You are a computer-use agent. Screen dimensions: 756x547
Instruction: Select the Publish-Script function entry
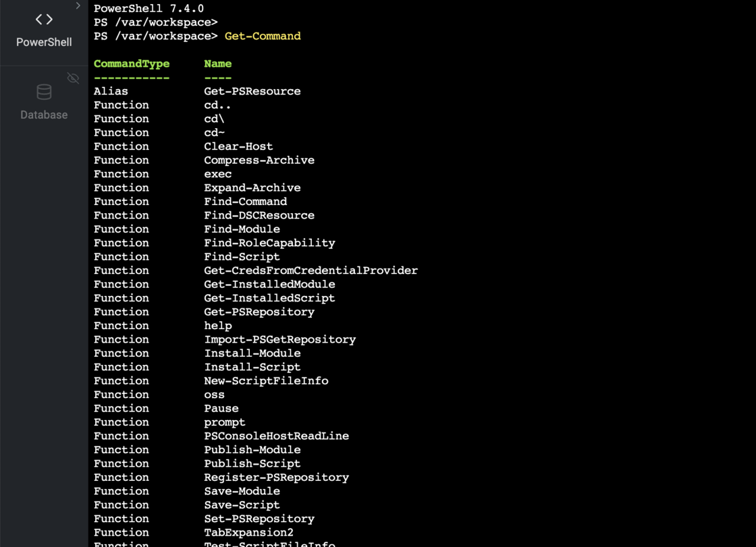click(x=252, y=463)
